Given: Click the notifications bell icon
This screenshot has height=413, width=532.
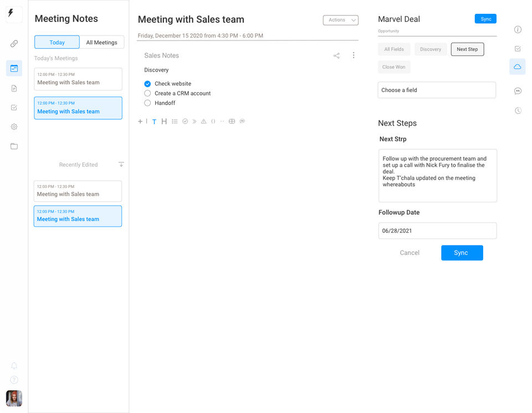Looking at the screenshot, I should pos(14,366).
